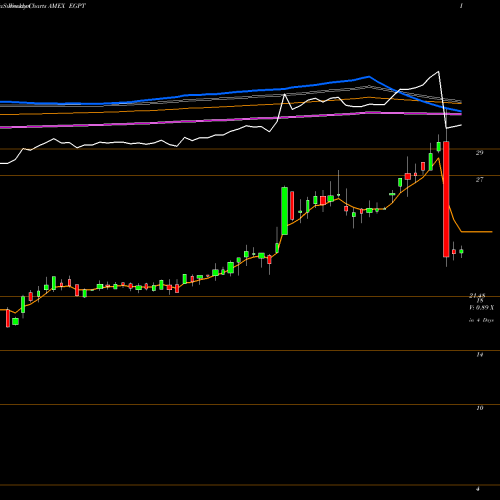Click the 10 price axis label

480,408
